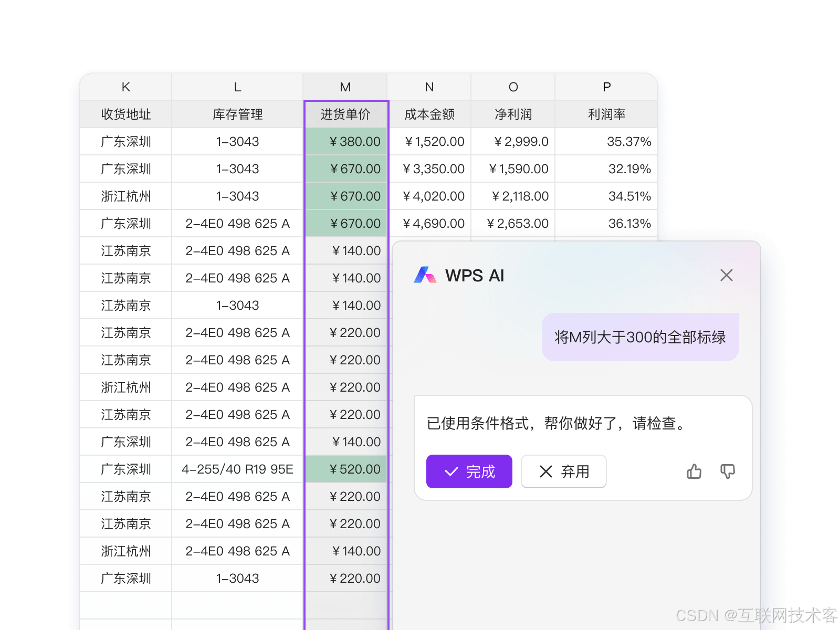The image size is (840, 630).
Task: Select profit rate cell 34.51%
Action: click(x=606, y=196)
